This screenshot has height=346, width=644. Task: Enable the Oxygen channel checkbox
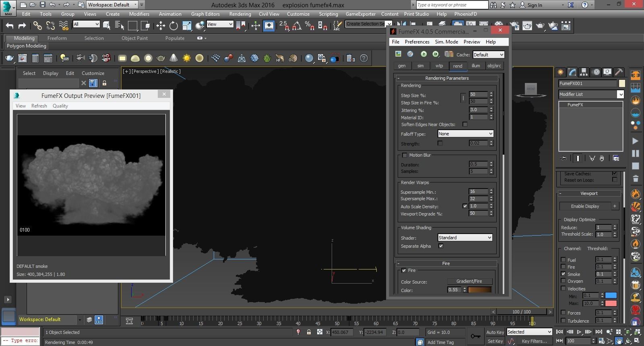coord(563,281)
